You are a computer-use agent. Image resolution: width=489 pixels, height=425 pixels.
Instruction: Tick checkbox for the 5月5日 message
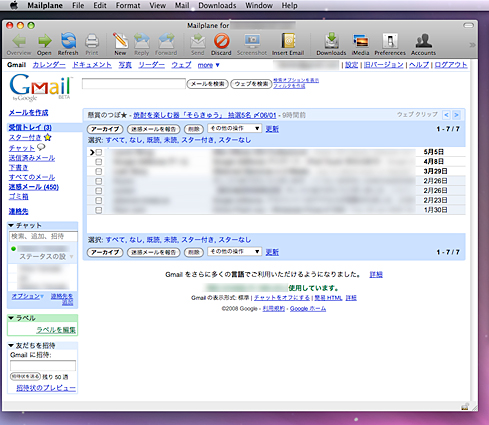(99, 152)
